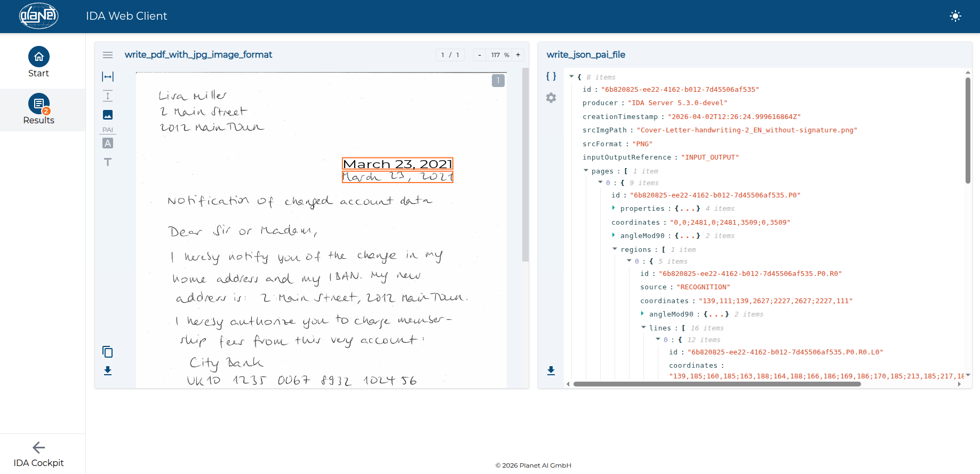Toggle the image display icon

[x=108, y=115]
